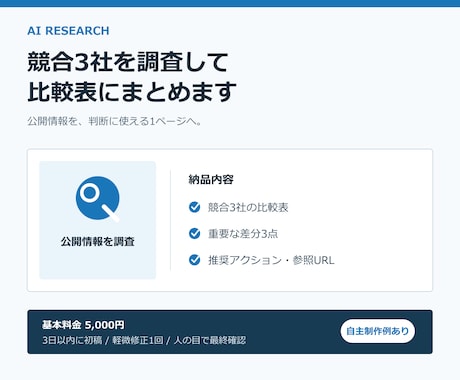The image size is (460, 380).
Task: Click the headline 競合3社を調査して
Action: 128,62
